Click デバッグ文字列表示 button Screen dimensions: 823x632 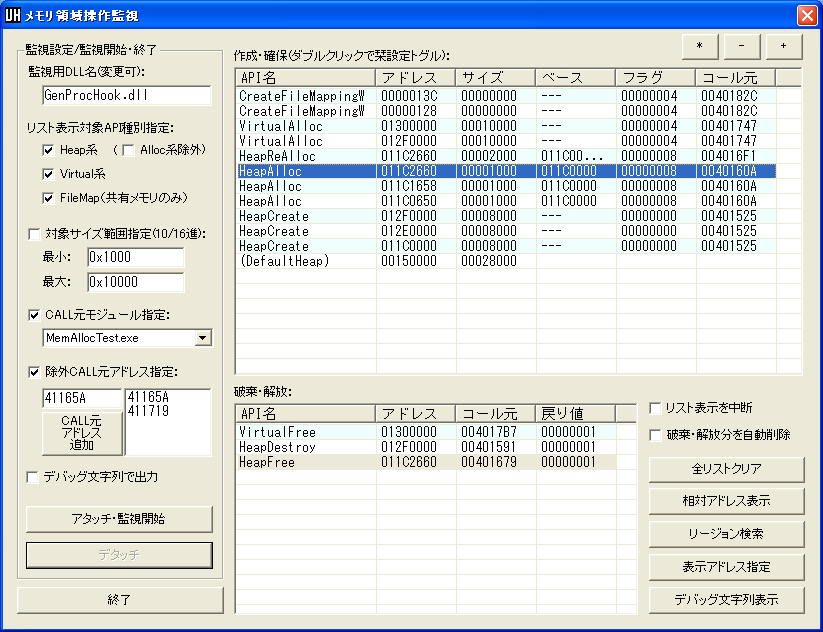click(x=726, y=600)
